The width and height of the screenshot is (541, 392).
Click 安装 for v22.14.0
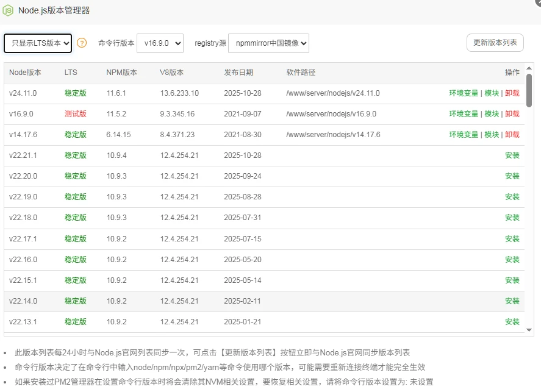click(x=512, y=301)
